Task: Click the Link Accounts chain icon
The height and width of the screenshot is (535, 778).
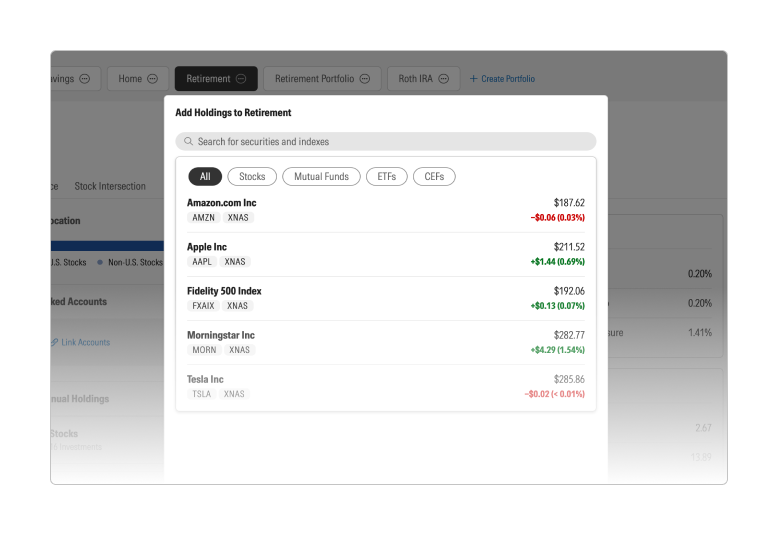Action: click(x=55, y=342)
